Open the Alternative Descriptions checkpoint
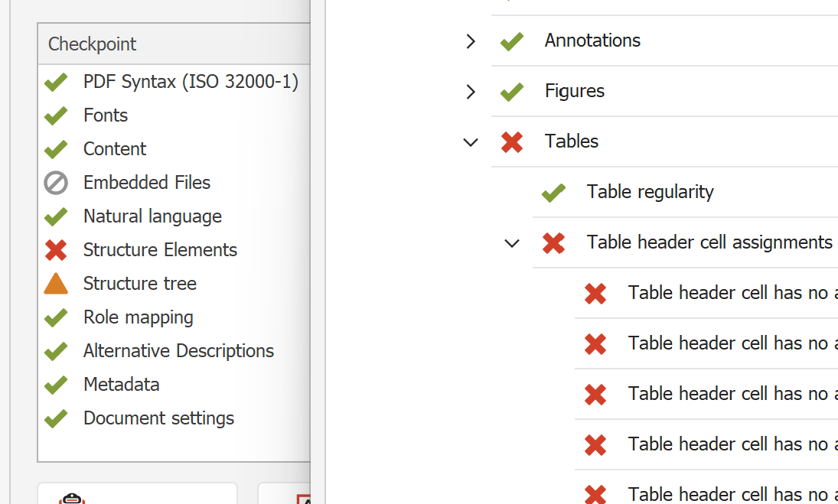This screenshot has height=504, width=838. (x=178, y=351)
